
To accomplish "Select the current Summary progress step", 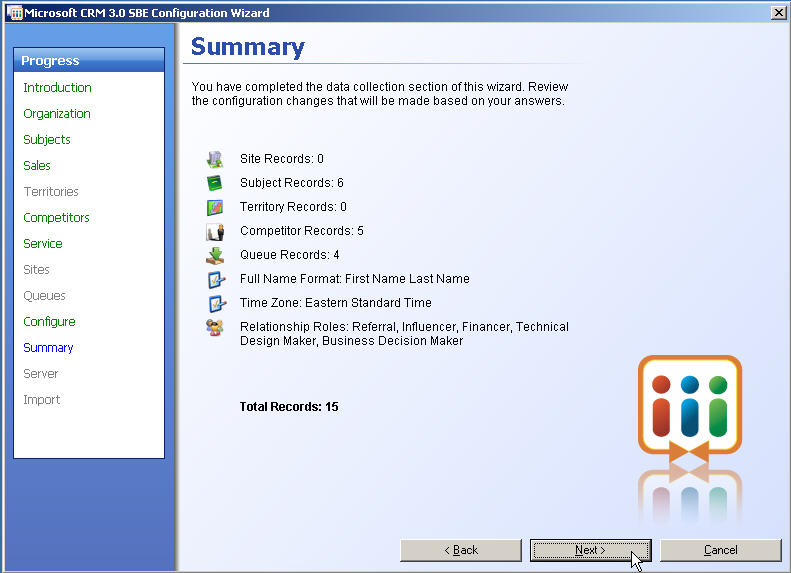I will tap(48, 348).
